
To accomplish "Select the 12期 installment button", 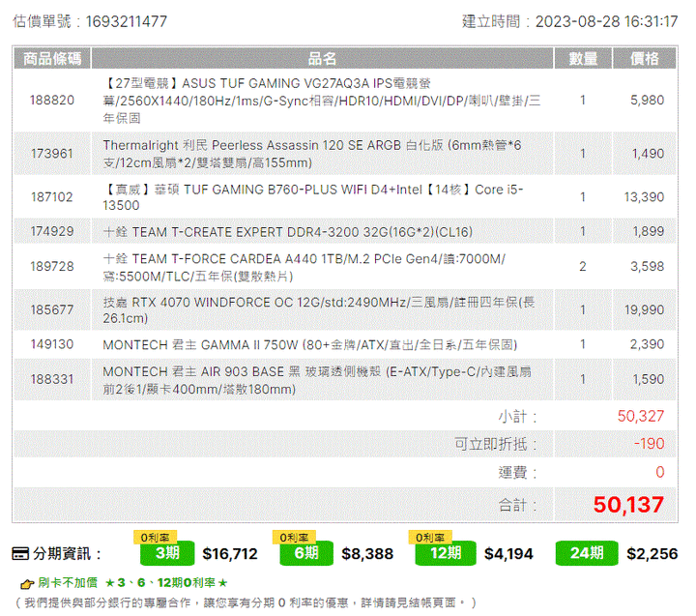I will coord(446,553).
